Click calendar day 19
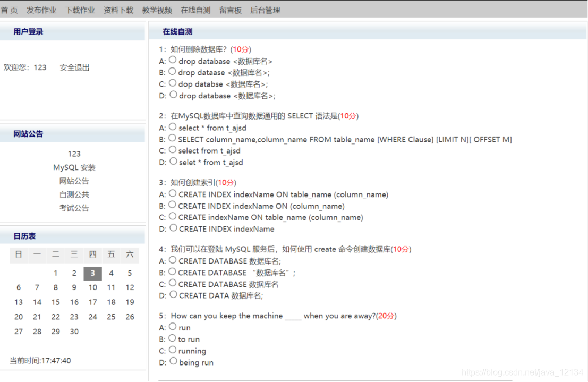The image size is (588, 382). click(130, 302)
